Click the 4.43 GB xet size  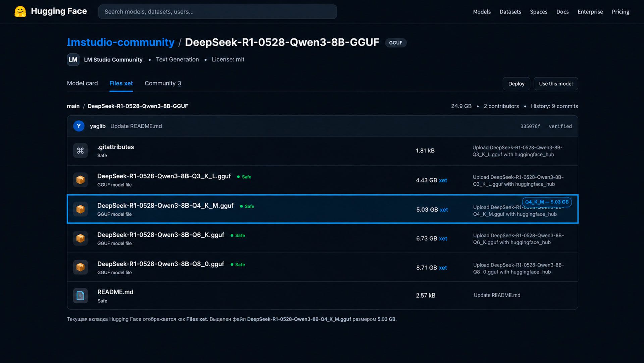click(x=431, y=180)
